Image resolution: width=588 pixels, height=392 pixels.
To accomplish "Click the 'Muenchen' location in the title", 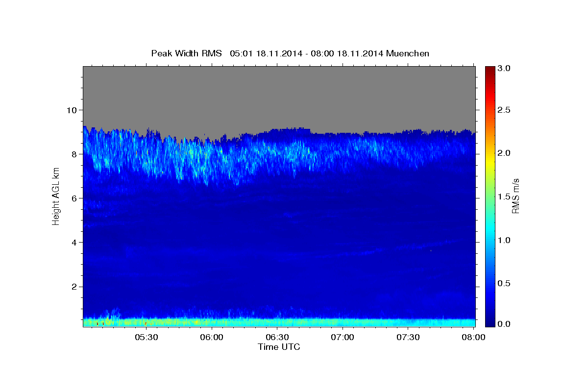I will 408,53.
